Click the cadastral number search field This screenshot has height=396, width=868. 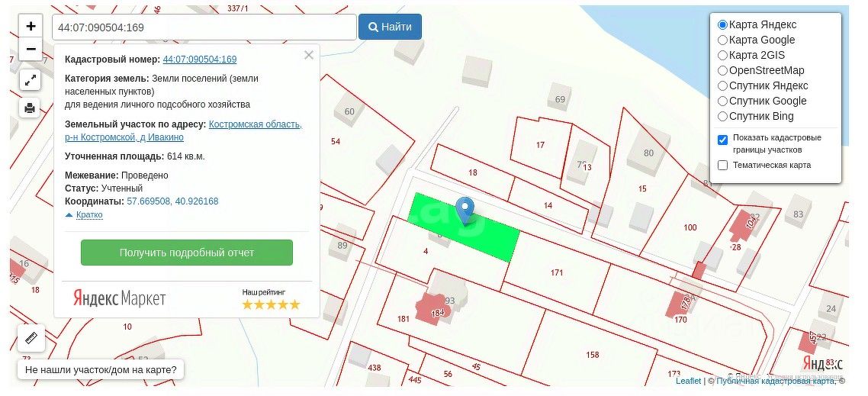tap(204, 27)
